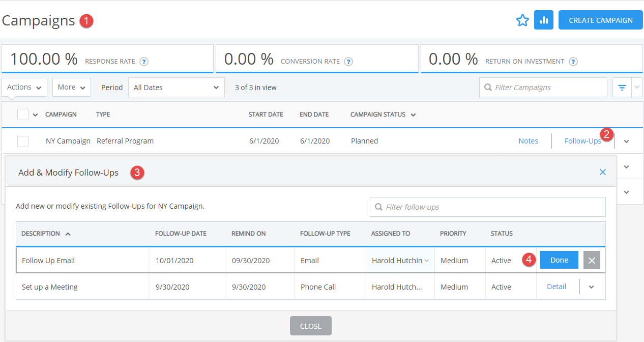Open the chevron beside select-all checkbox
This screenshot has height=342, width=644.
[x=35, y=115]
